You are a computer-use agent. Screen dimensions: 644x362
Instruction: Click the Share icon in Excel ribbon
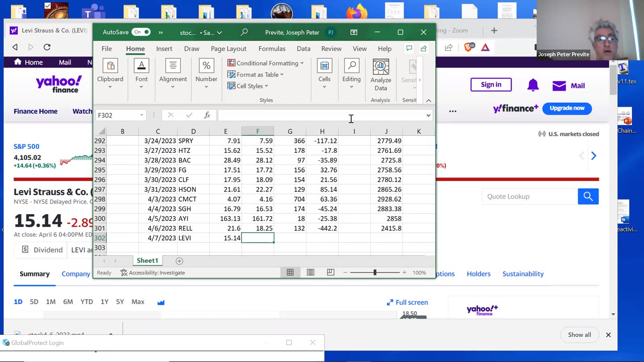click(424, 48)
